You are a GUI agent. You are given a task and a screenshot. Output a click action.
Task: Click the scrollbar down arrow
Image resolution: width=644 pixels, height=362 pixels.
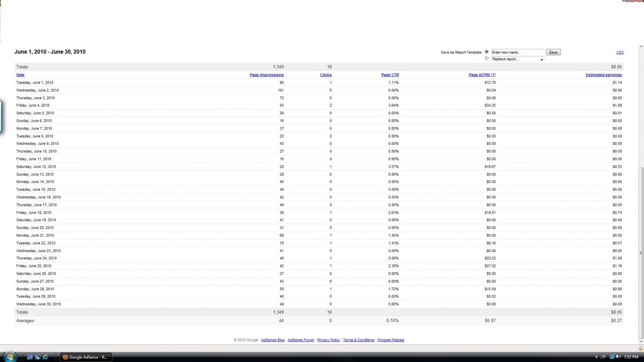[x=641, y=341]
